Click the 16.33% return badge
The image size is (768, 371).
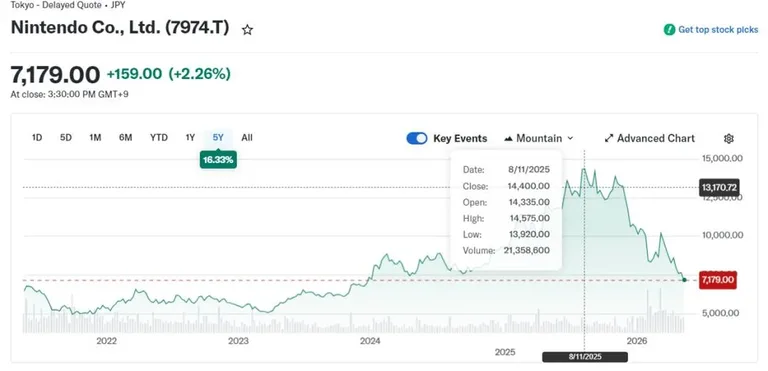tap(218, 160)
